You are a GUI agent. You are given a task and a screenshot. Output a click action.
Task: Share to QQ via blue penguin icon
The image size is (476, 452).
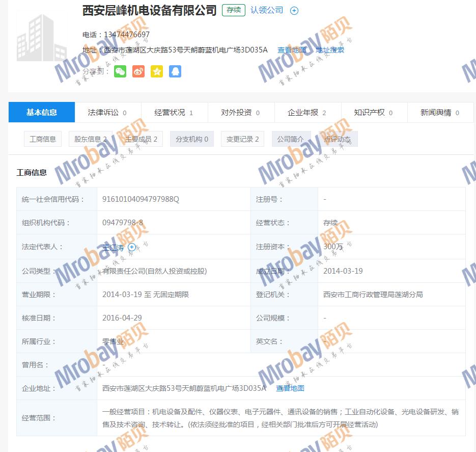pos(175,71)
